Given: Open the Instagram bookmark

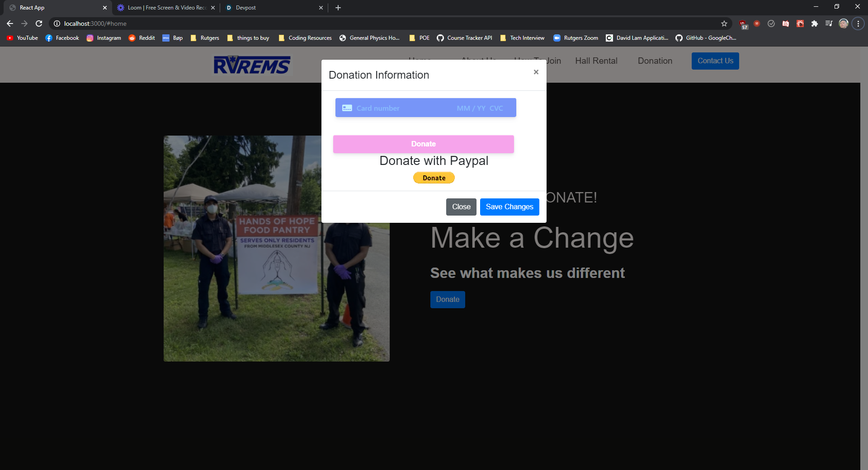Looking at the screenshot, I should [104, 38].
